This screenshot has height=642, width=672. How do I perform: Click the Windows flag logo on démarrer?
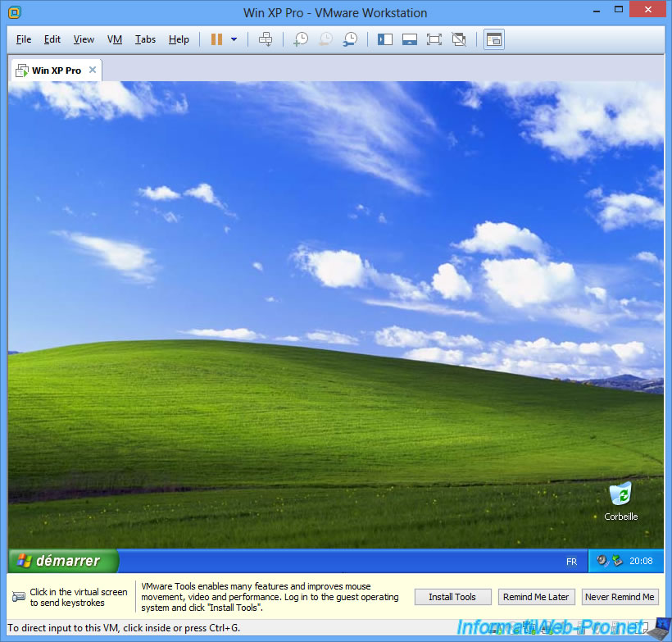[24, 561]
